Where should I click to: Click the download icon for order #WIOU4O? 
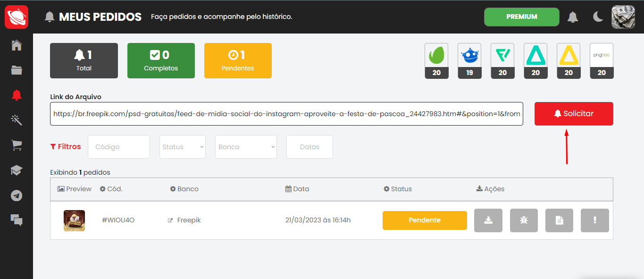point(488,220)
